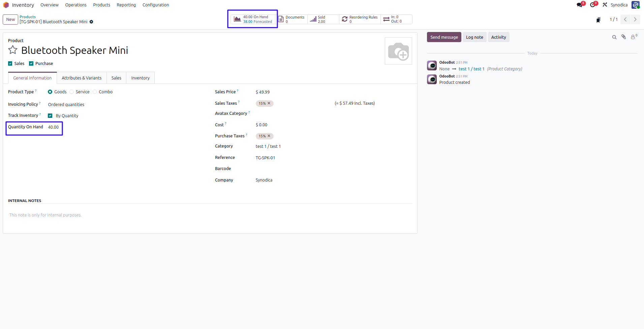The image size is (644, 329).
Task: Click Send message in chatter
Action: coord(444,37)
